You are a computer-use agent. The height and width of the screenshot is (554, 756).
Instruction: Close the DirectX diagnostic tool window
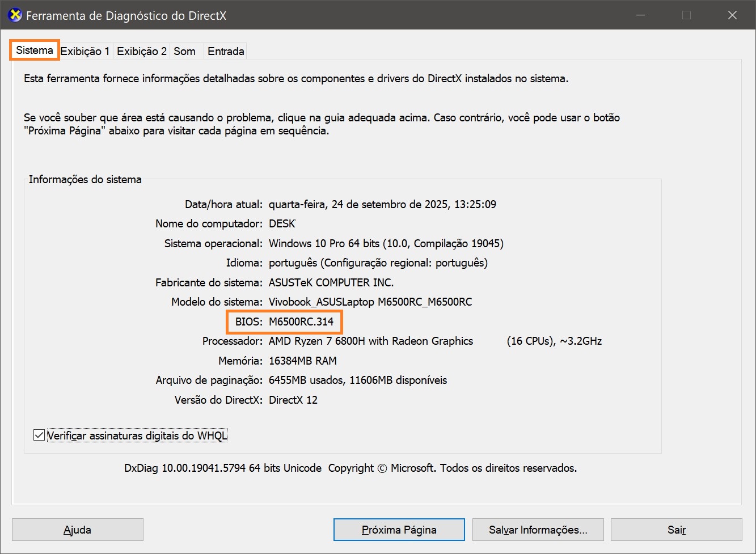coord(732,15)
